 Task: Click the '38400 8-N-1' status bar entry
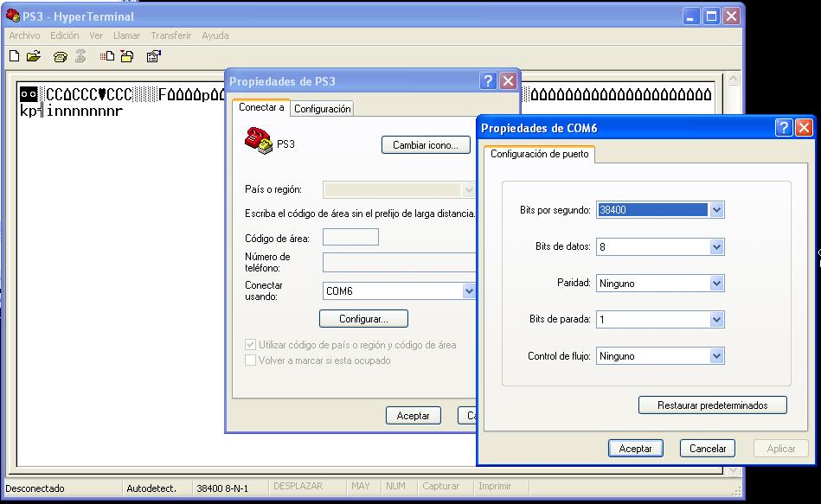point(222,488)
